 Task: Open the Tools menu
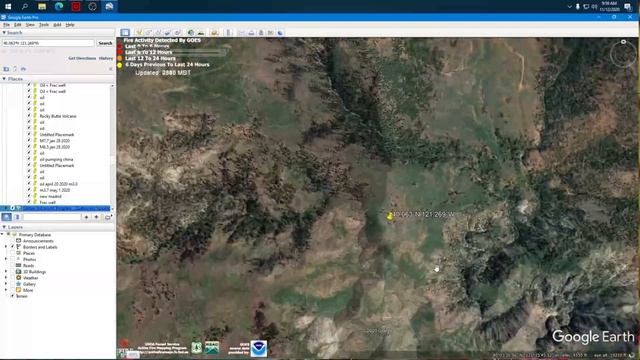tap(44, 25)
